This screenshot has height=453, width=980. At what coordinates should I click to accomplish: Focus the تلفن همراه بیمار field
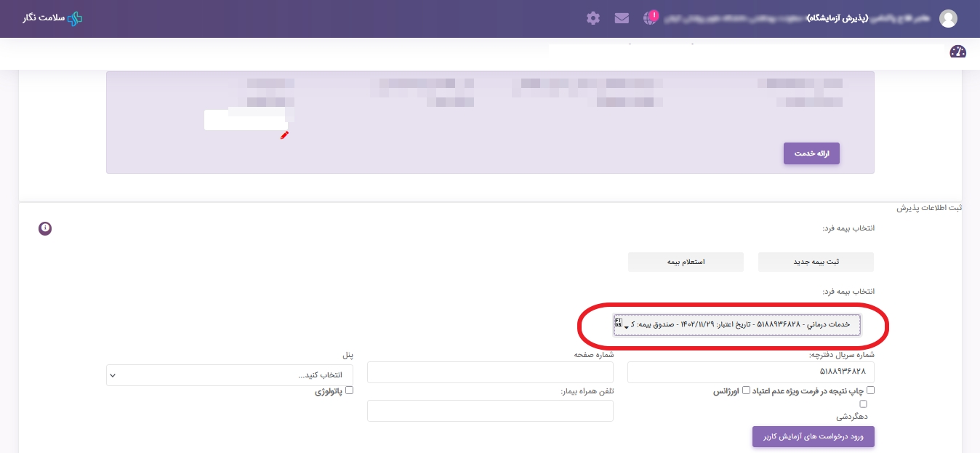490,411
